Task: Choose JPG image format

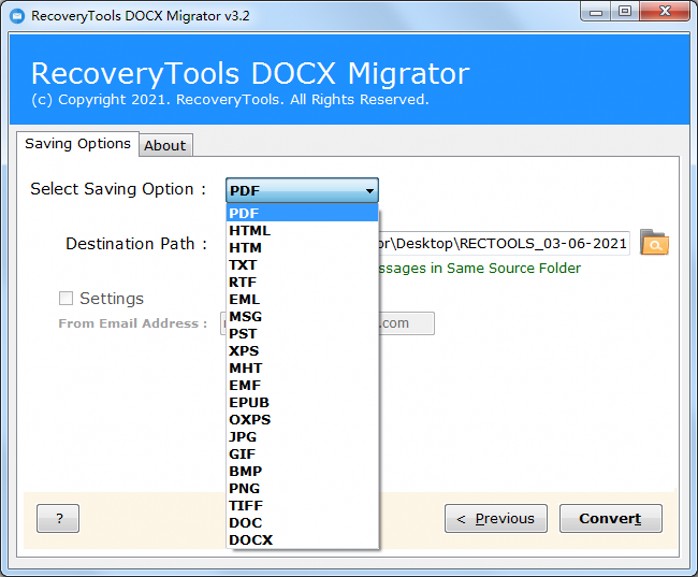Action: (x=302, y=437)
